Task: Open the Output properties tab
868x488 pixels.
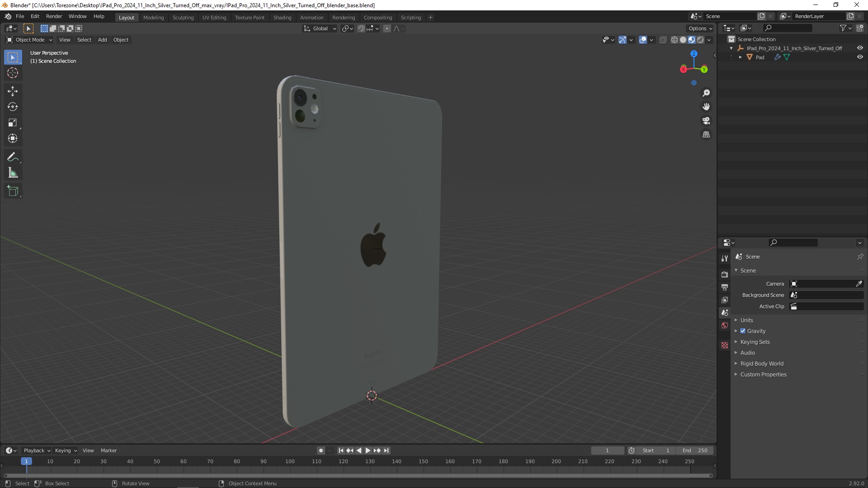Action: (725, 287)
